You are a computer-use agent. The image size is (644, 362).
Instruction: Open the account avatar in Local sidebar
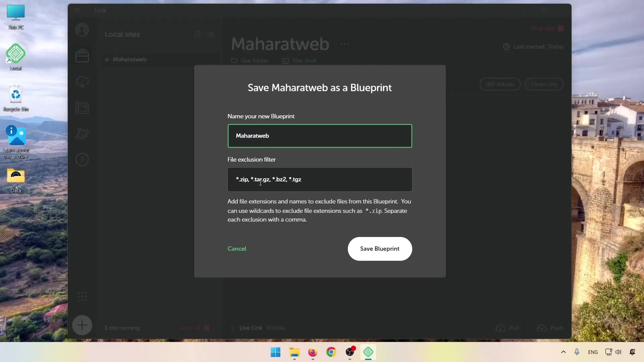(82, 30)
